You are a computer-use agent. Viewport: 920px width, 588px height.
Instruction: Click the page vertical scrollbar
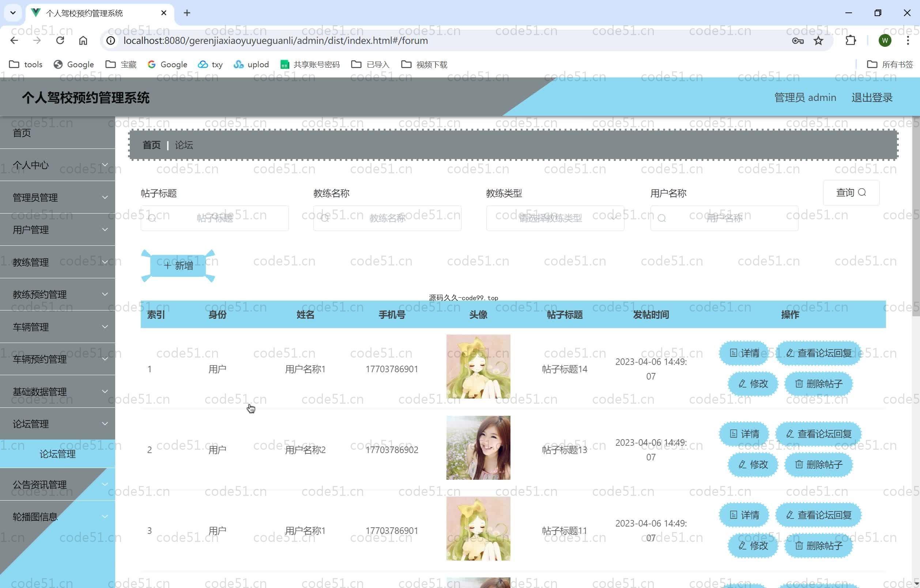(916, 216)
